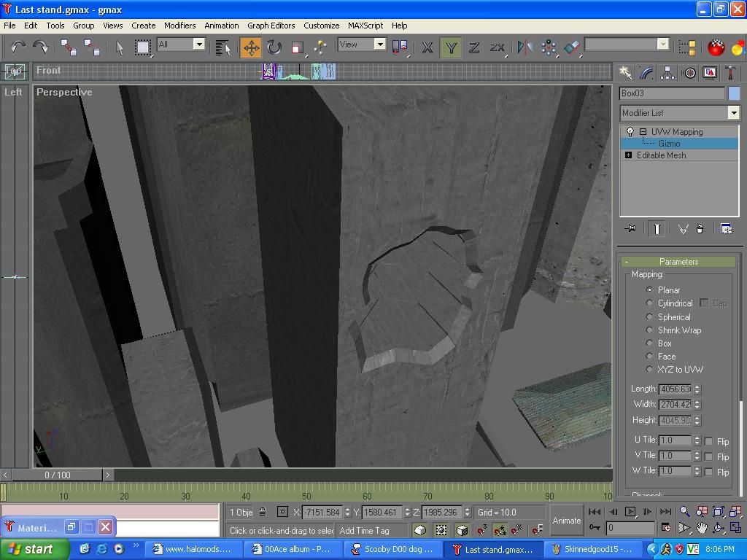Click the Zoom magnifier viewport control

[x=684, y=511]
